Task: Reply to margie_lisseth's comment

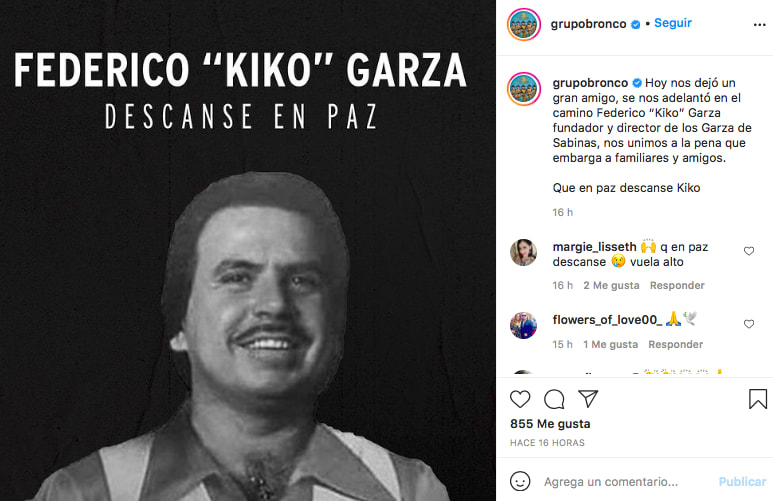Action: (677, 286)
